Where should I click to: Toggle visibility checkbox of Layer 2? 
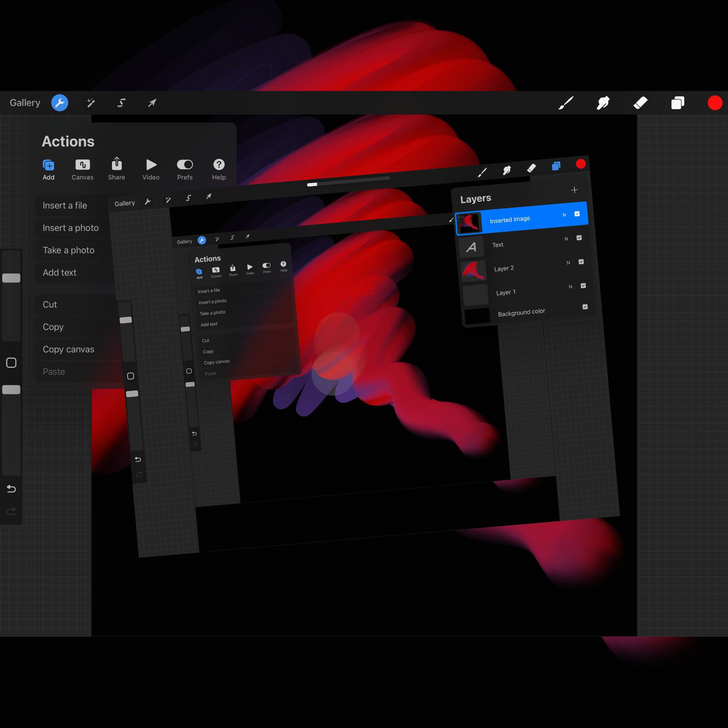coord(581,262)
